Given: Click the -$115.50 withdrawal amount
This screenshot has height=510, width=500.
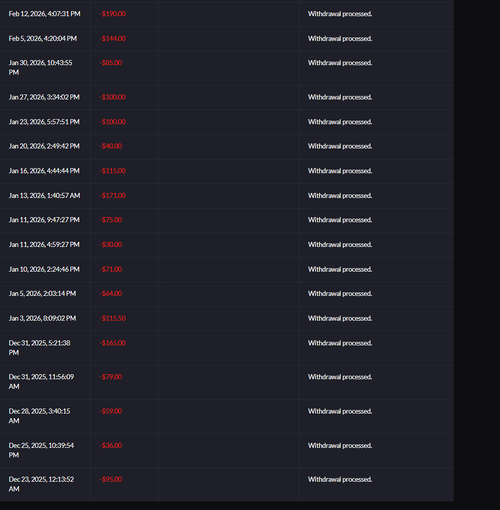Looking at the screenshot, I should click(113, 318).
